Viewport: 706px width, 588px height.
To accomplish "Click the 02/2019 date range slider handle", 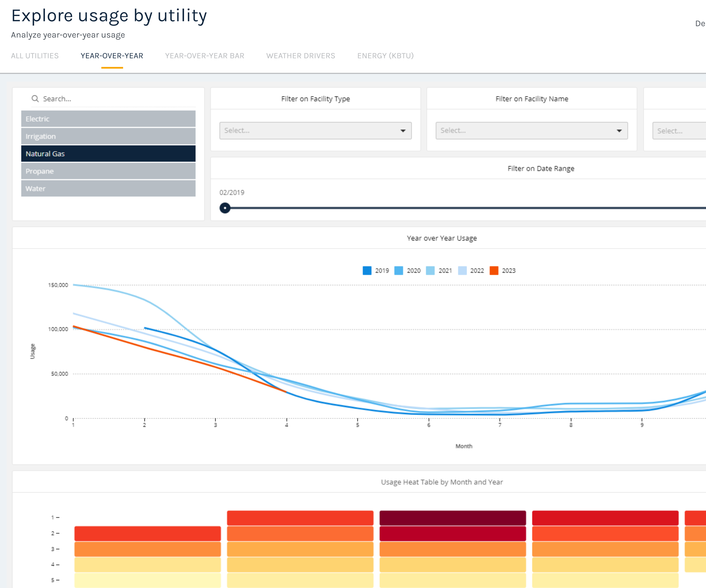I will coord(225,208).
